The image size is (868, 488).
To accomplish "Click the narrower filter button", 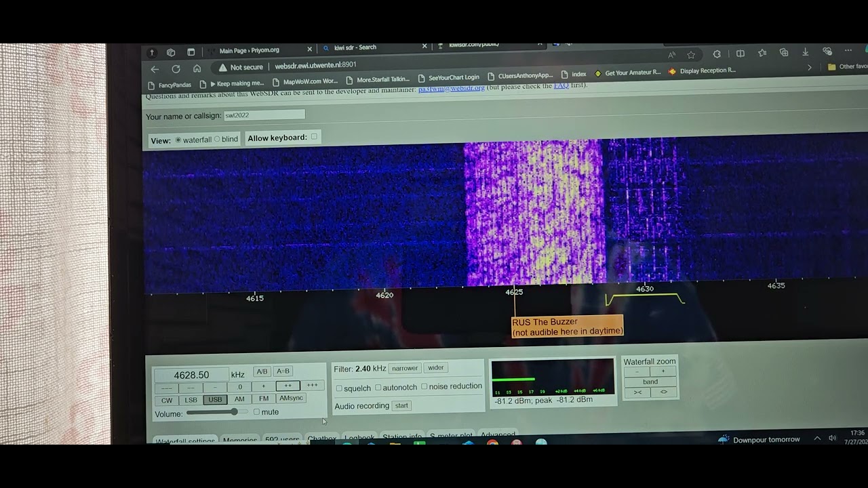I will [405, 368].
